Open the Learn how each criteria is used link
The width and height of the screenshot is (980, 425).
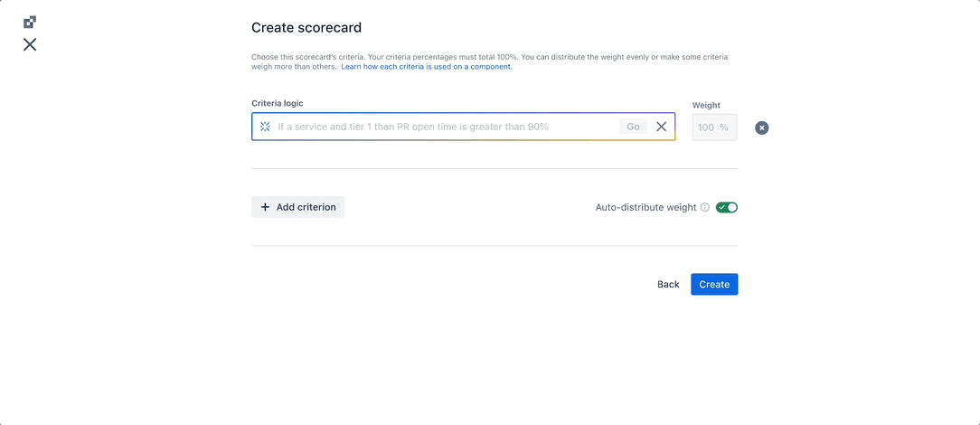(x=427, y=67)
